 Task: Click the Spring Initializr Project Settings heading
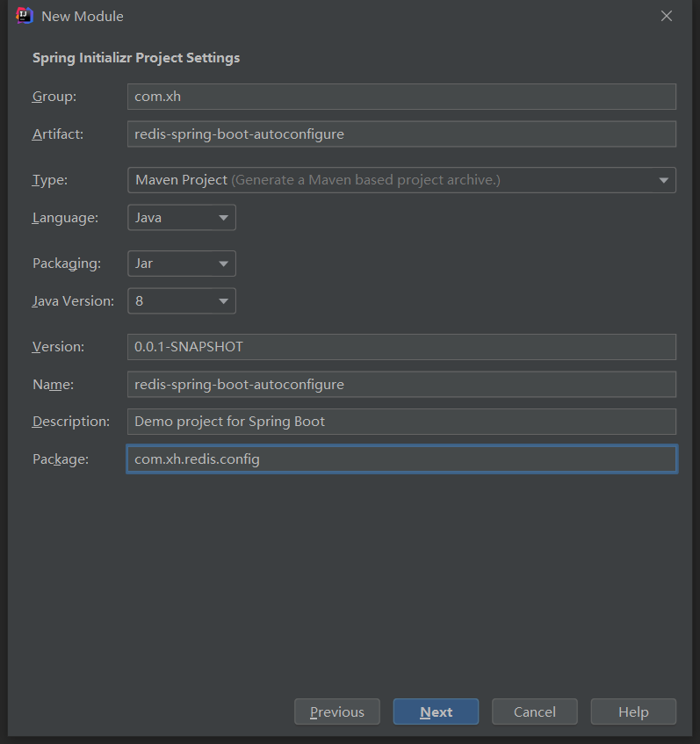(x=136, y=58)
